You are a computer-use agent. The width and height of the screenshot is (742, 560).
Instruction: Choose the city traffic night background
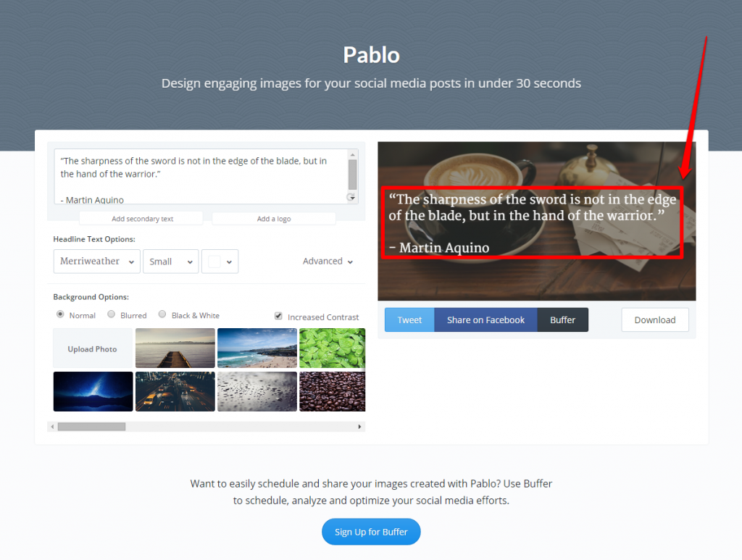coord(175,391)
